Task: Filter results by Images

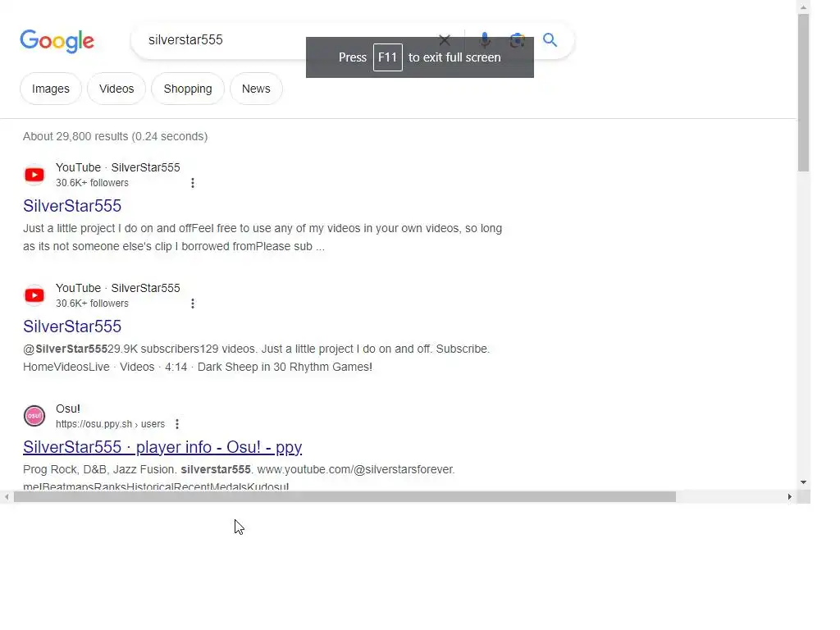Action: click(50, 89)
